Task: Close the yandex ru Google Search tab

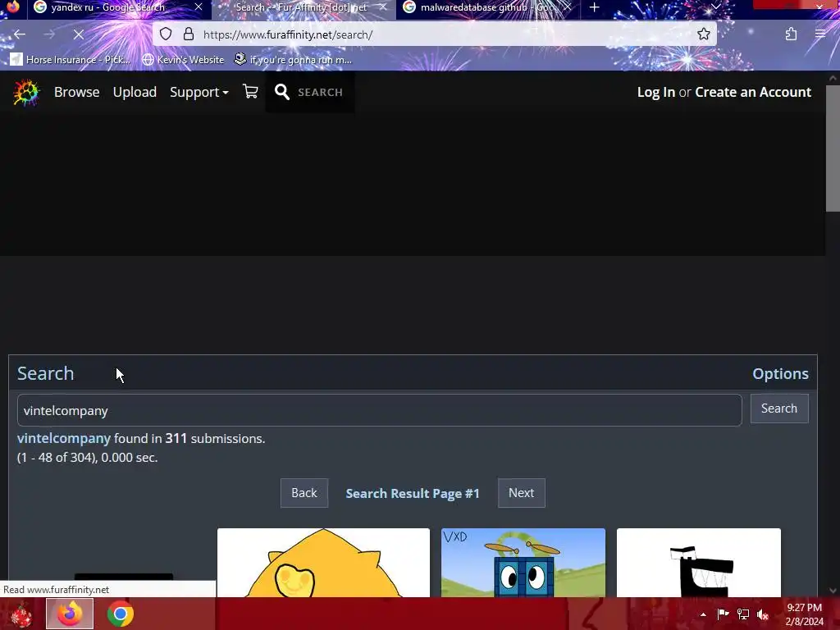Action: (199, 7)
